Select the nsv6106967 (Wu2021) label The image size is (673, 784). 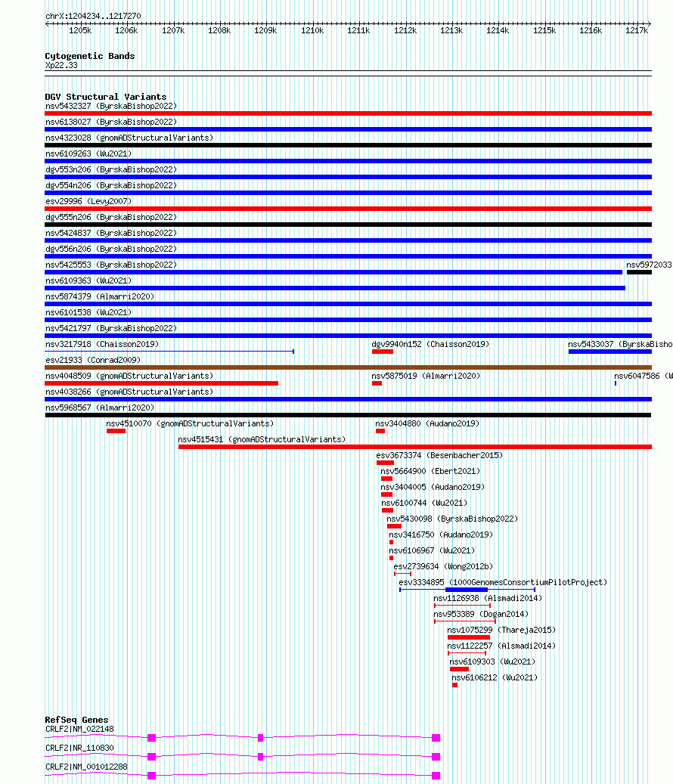[432, 550]
